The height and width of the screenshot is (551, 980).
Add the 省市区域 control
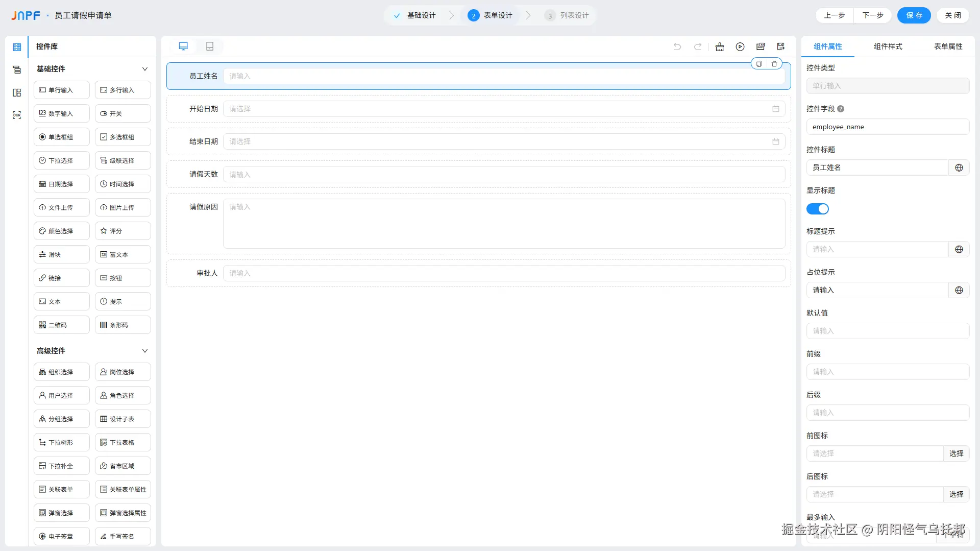click(123, 466)
